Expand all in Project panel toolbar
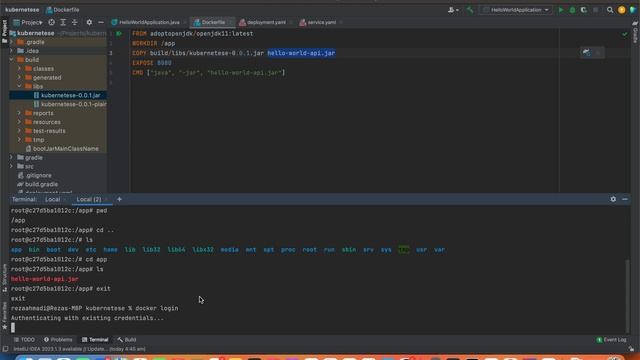Viewport: 640px width, 360px height. click(63, 22)
